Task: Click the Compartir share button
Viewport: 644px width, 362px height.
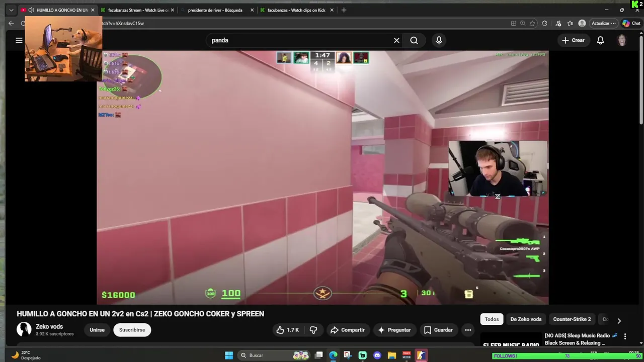Action: tap(347, 330)
